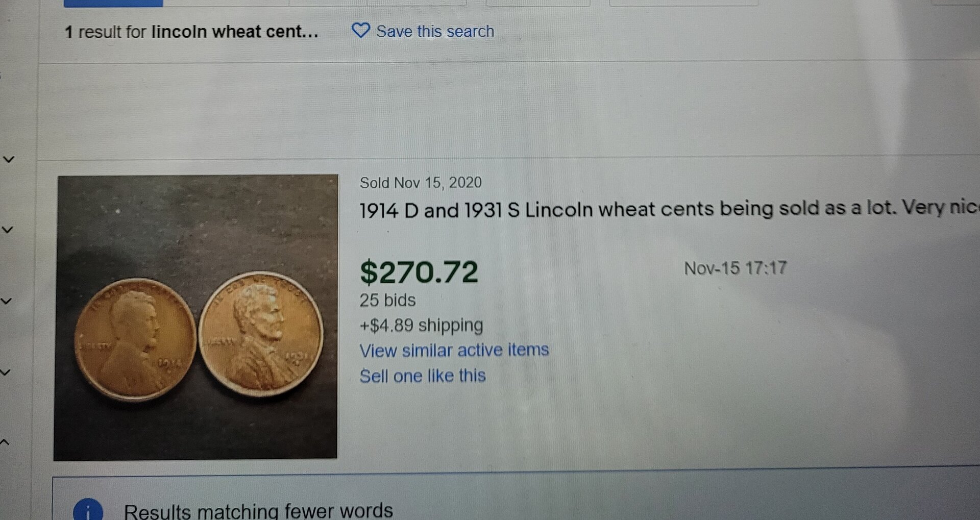This screenshot has height=520, width=980.
Task: Click the heart icon to save search
Action: [x=360, y=31]
